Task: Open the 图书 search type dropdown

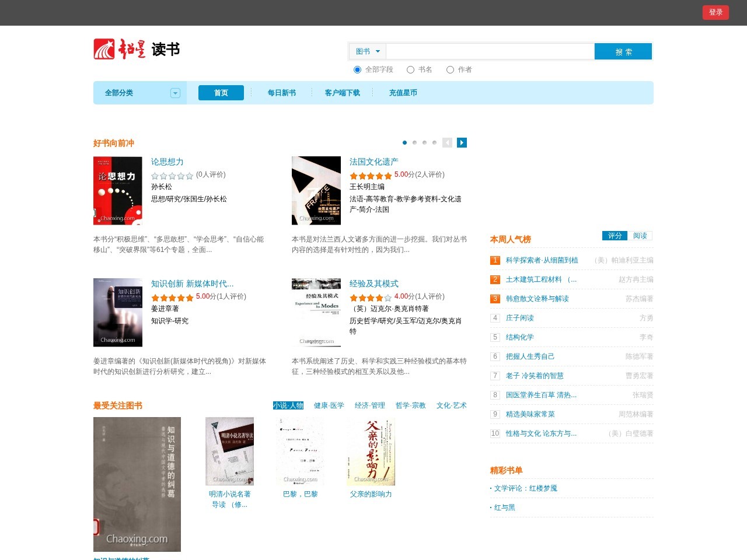Action: point(368,51)
